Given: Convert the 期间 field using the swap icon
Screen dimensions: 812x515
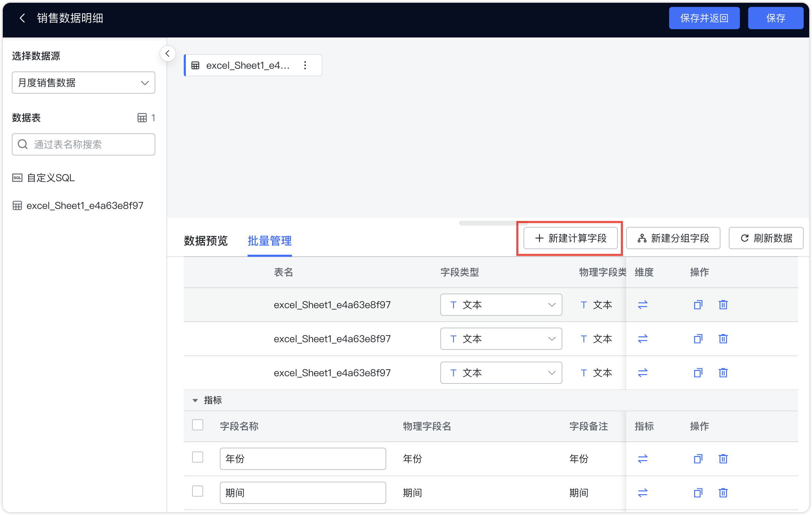Looking at the screenshot, I should [643, 493].
